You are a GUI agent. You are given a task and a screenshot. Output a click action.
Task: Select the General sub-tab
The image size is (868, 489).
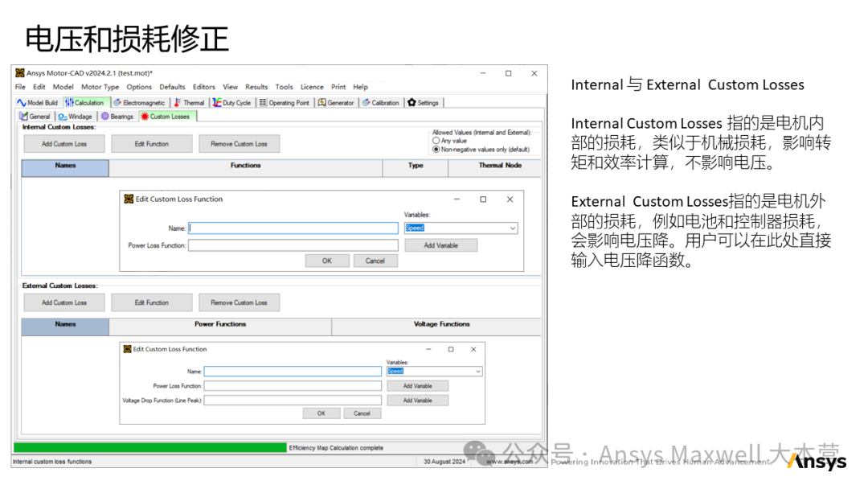[x=35, y=117]
